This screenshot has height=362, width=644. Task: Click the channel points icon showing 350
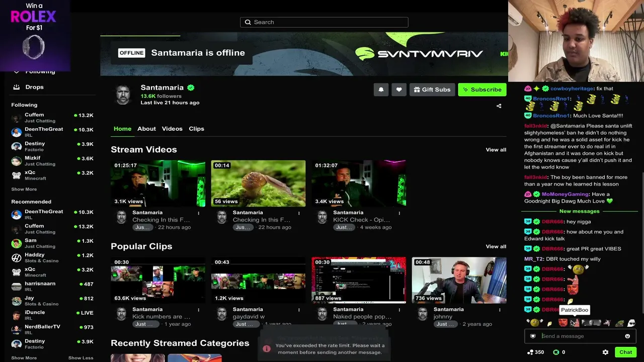pyautogui.click(x=530, y=352)
